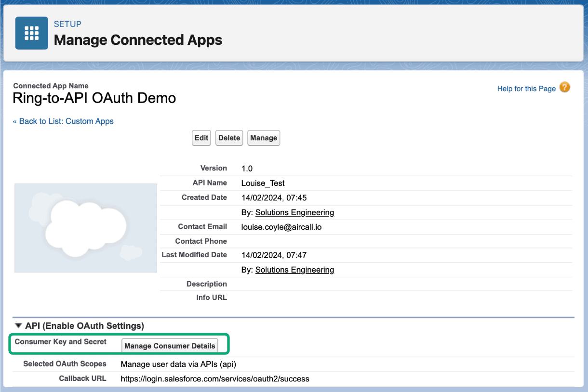Click the connected app cloud logo image
588x392 pixels.
85,227
